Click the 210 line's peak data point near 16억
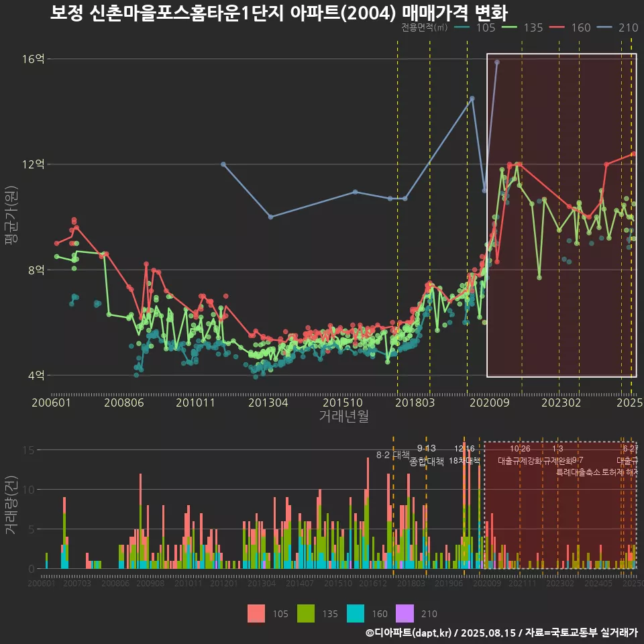 click(497, 62)
